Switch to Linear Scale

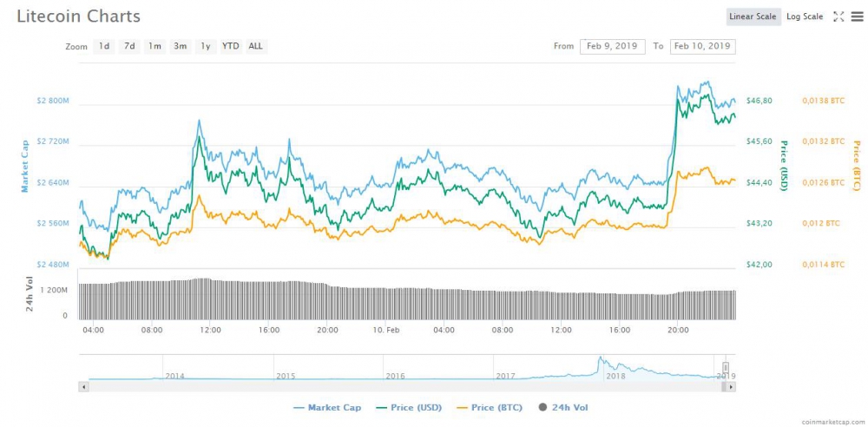tap(753, 16)
